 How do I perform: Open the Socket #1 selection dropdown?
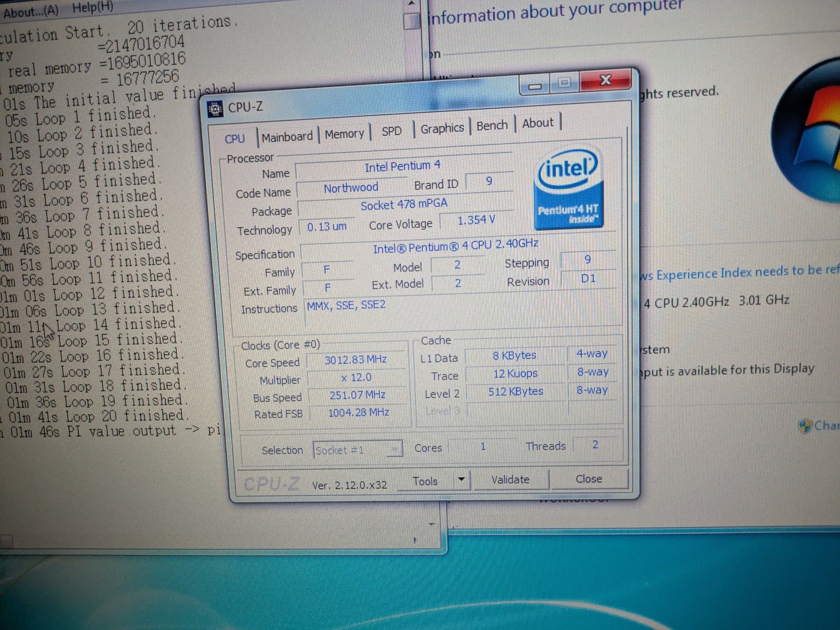[x=358, y=450]
